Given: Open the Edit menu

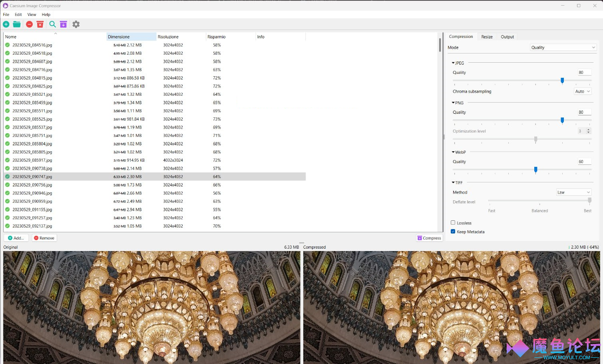Looking at the screenshot, I should pyautogui.click(x=18, y=14).
